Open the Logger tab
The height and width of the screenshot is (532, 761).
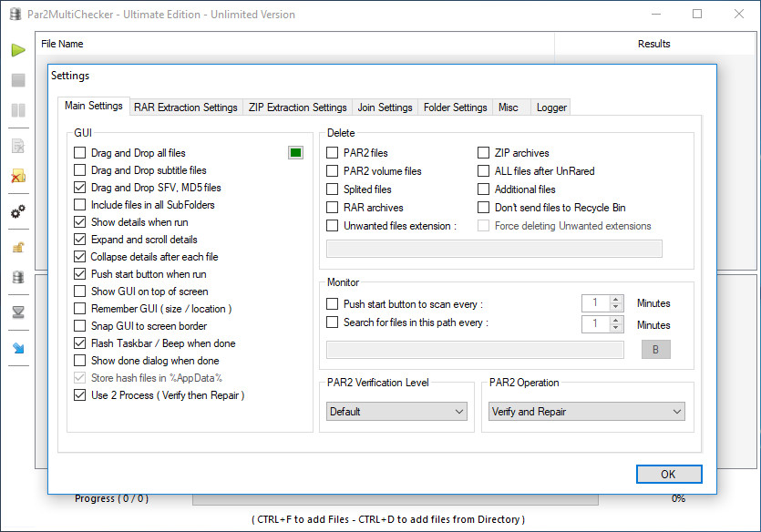[x=551, y=107]
